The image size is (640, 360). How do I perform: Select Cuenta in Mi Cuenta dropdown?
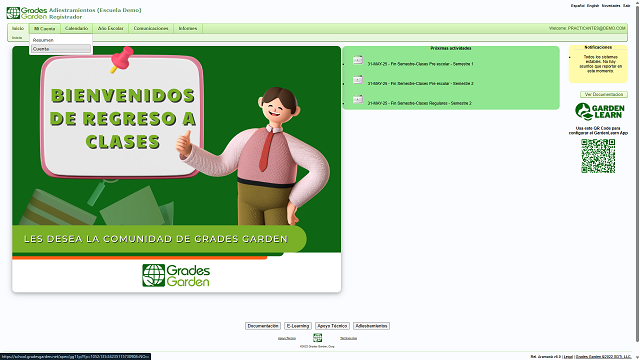click(x=61, y=49)
